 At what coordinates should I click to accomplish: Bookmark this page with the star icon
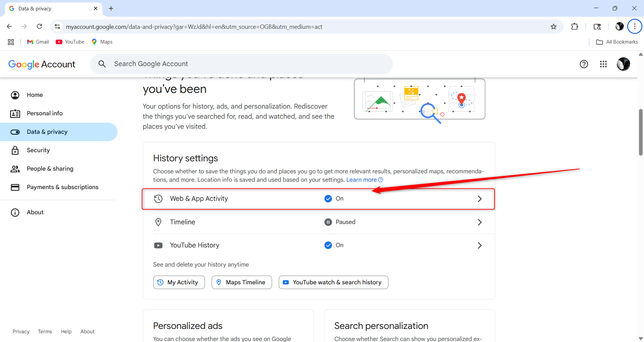(553, 26)
